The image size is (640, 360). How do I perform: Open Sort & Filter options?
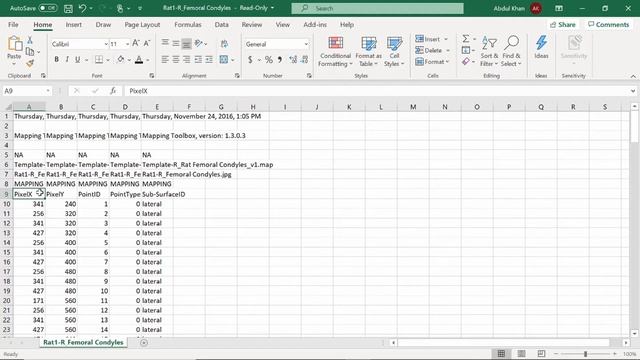coord(489,52)
